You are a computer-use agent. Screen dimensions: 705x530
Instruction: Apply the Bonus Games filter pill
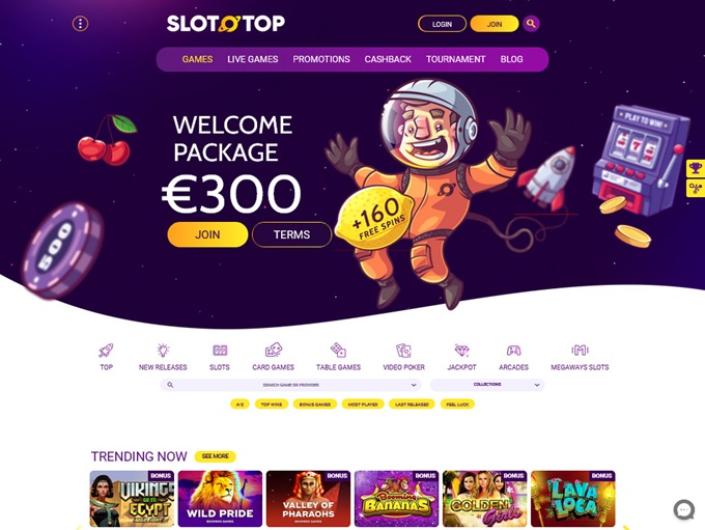315,405
